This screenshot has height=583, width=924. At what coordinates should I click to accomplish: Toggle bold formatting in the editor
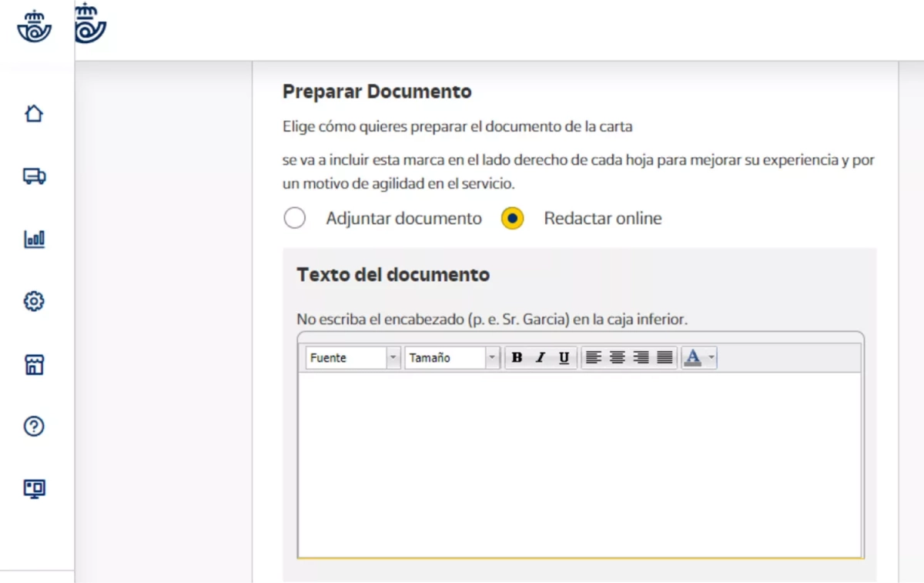(x=517, y=358)
